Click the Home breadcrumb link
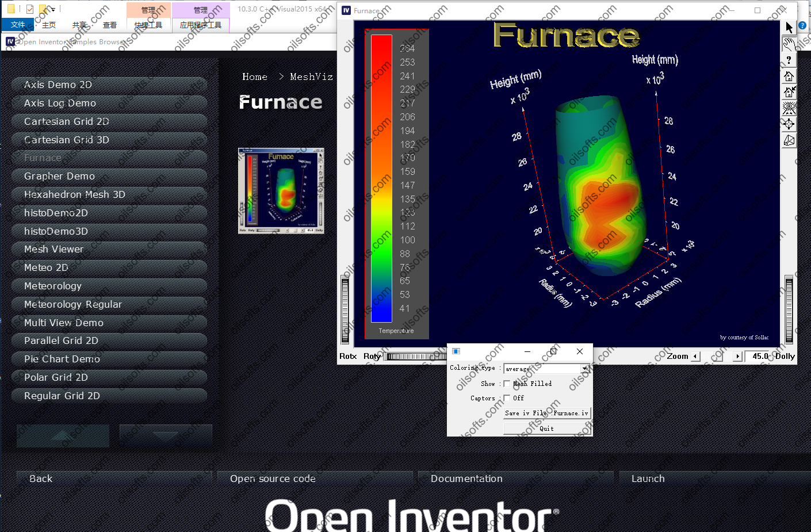 (255, 76)
